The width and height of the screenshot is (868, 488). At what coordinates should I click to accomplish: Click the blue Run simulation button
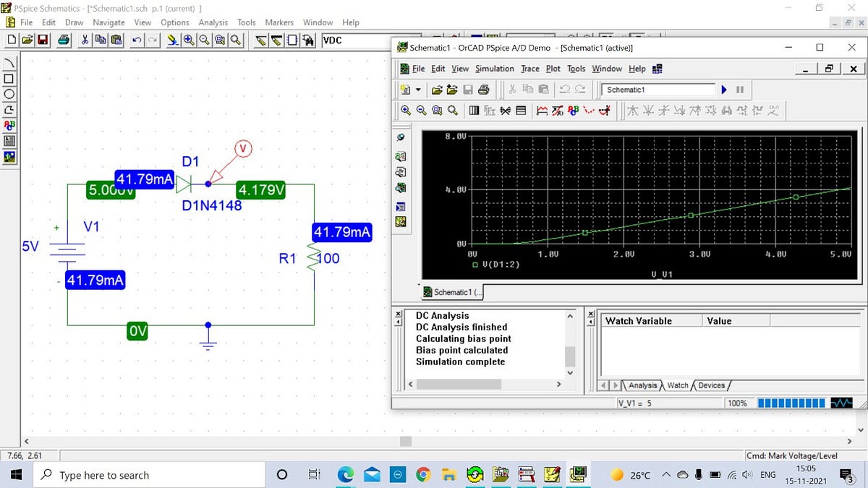tap(724, 89)
